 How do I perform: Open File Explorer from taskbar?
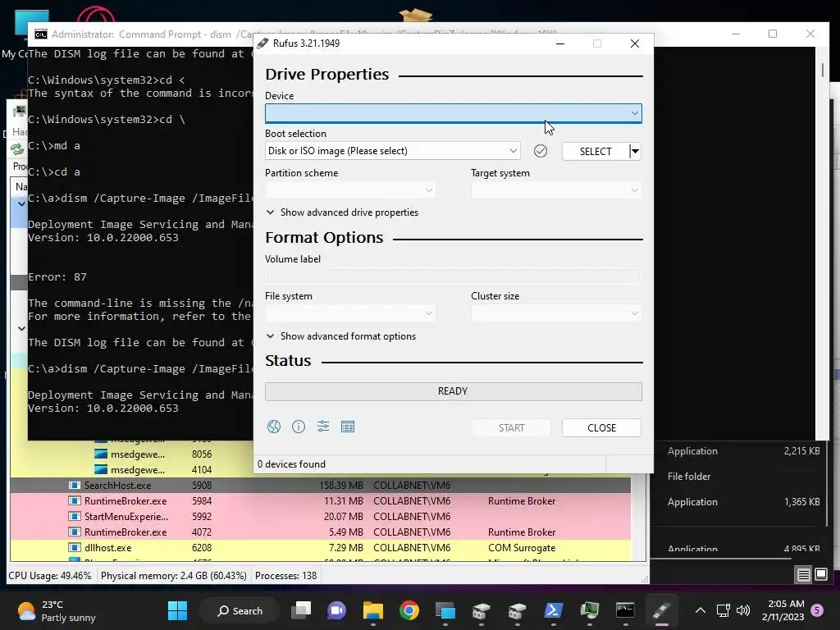tap(373, 610)
